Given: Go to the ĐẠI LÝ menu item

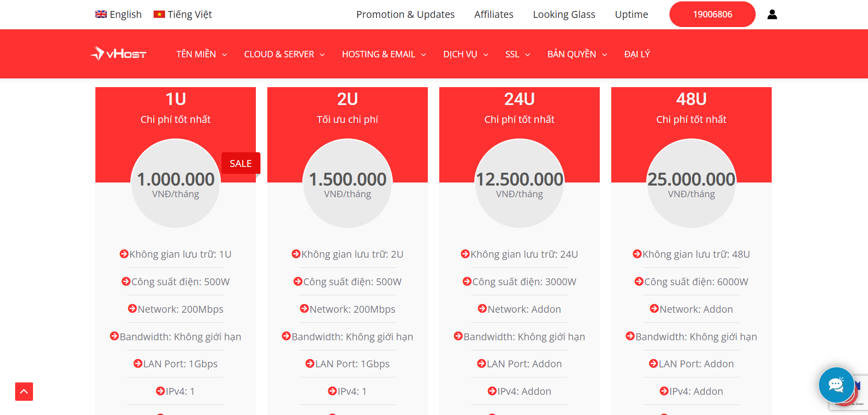Looking at the screenshot, I should (x=637, y=54).
